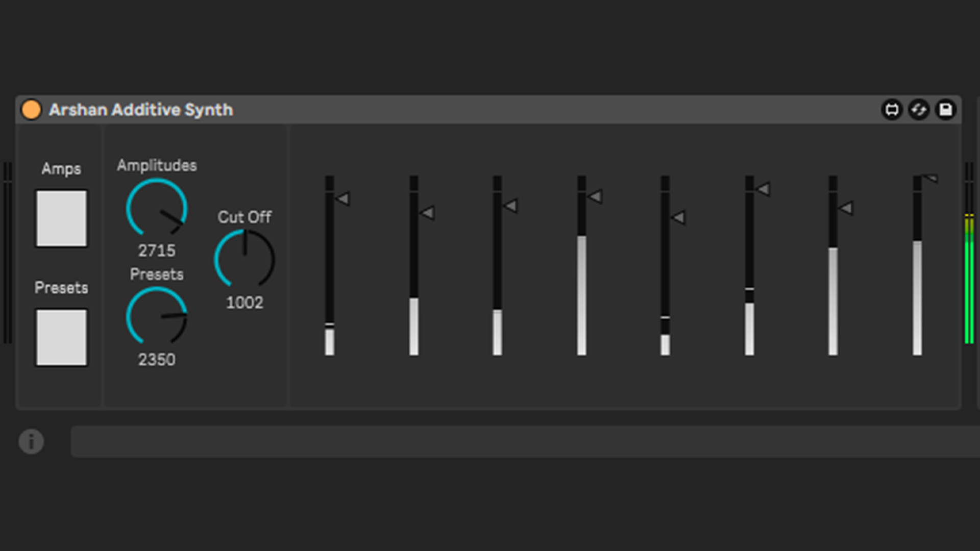Click the Cut Off knob dial
The height and width of the screenshot is (551, 980).
tap(244, 259)
